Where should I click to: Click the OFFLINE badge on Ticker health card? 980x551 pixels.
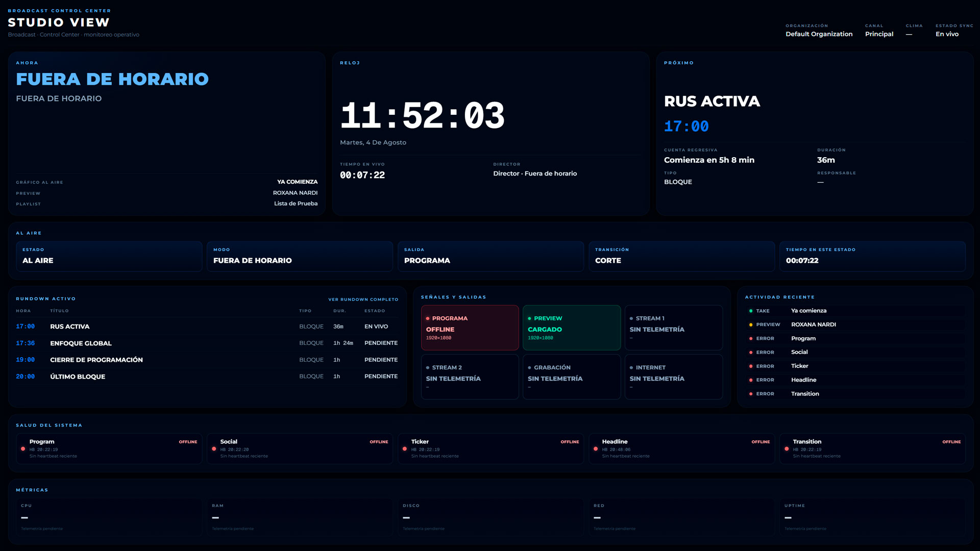(570, 442)
